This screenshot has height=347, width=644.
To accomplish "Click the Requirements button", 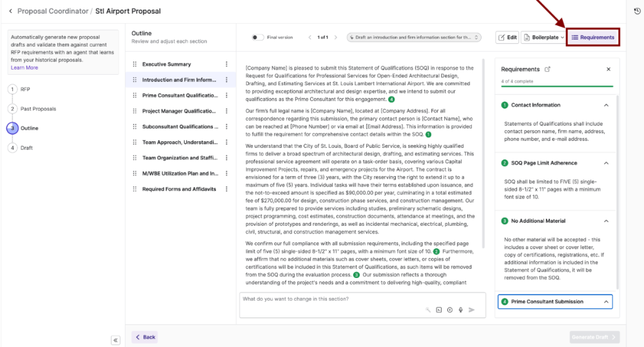I will (592, 37).
